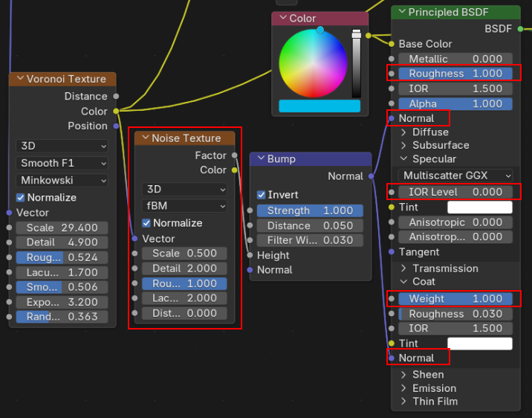The image size is (532, 418).
Task: Open the Multiscatter GGX distribution dropdown
Action: [455, 176]
